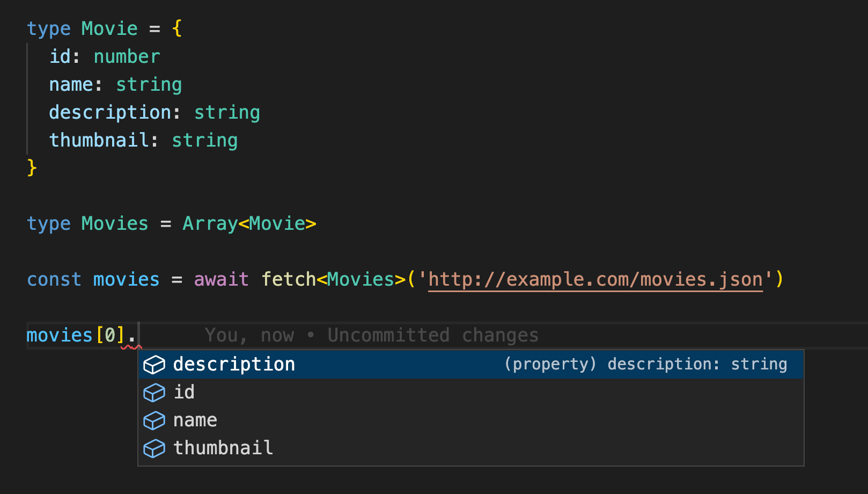Click the "movies" variable after const

coord(127,279)
